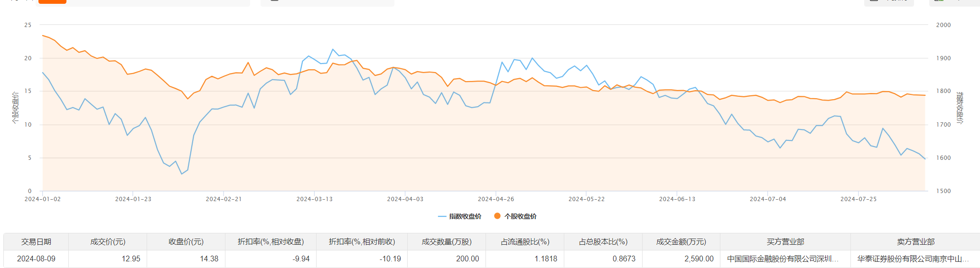Click the 成交价(元) column header

tap(108, 242)
